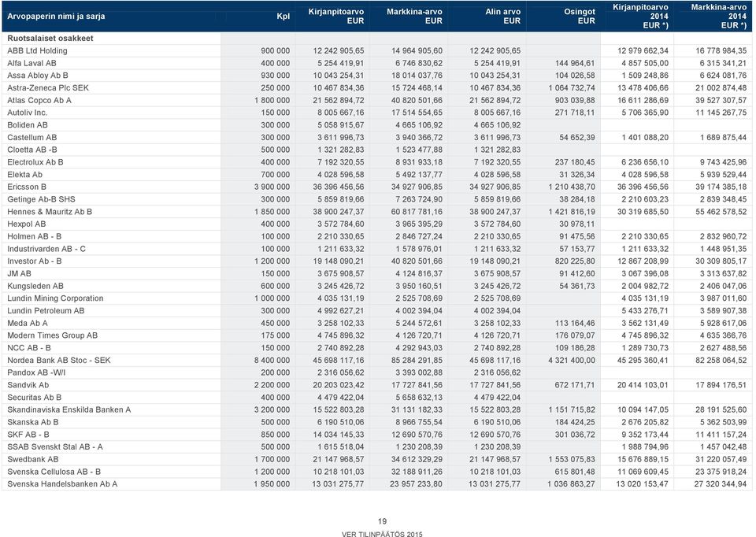Click Atlas Copco's Osingot value 903 039,88

click(575, 100)
